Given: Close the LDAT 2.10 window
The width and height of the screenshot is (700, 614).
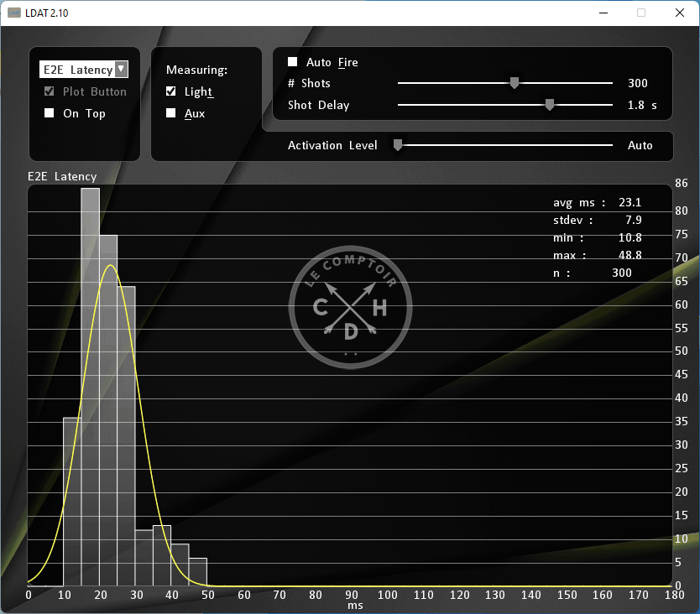Looking at the screenshot, I should coord(679,13).
